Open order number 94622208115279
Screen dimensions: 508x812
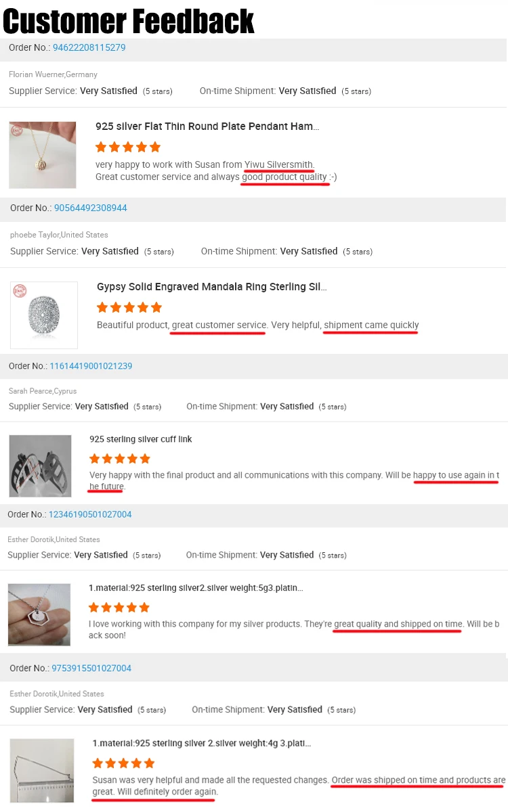point(89,48)
